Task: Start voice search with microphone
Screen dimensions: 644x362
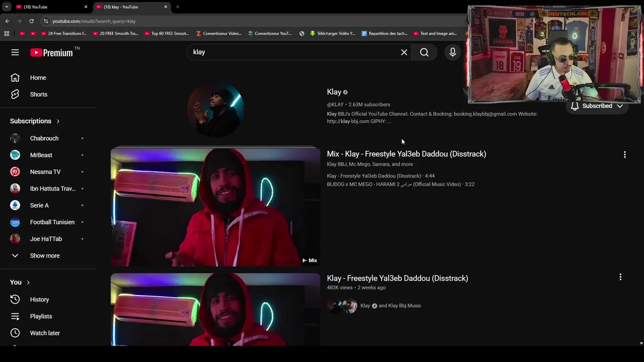Action: coord(452,52)
